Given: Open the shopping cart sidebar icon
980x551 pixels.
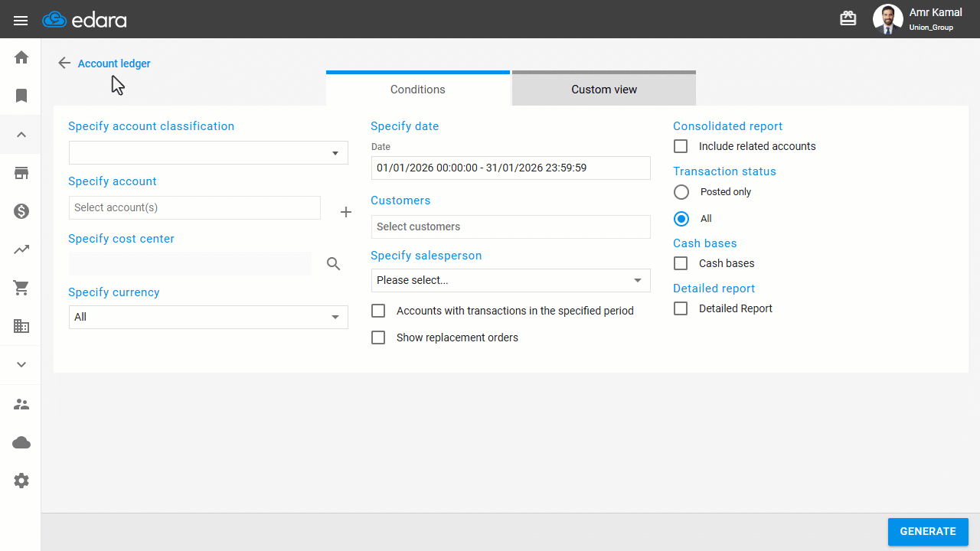Looking at the screenshot, I should coord(21,288).
